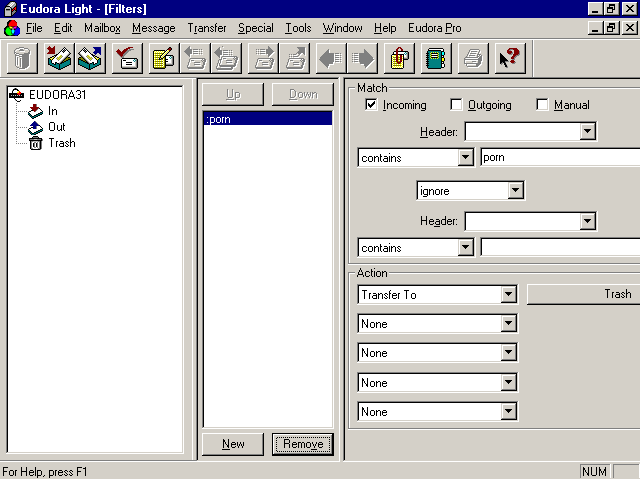640x480 pixels.
Task: Open the Window menu
Action: click(343, 28)
